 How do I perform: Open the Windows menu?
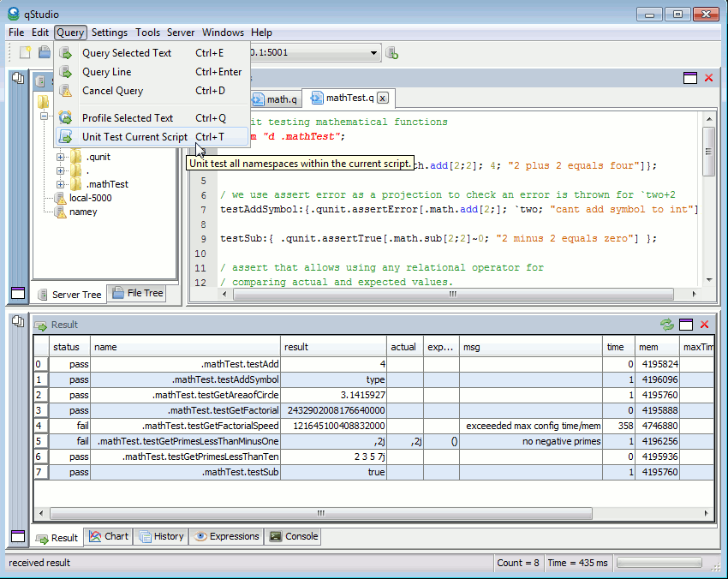[223, 33]
